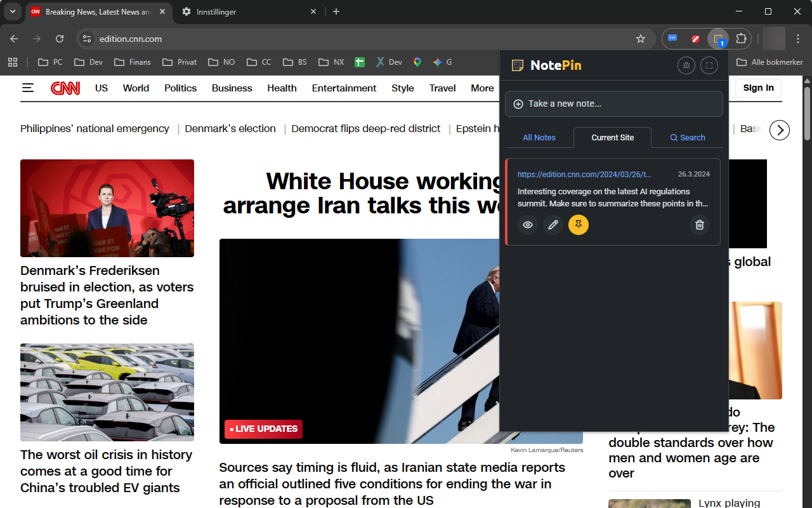Open the Google Maps bookmark icon

point(417,62)
